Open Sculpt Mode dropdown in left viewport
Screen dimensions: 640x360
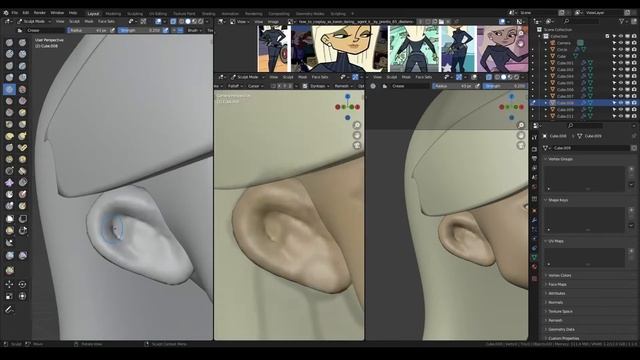click(x=34, y=21)
